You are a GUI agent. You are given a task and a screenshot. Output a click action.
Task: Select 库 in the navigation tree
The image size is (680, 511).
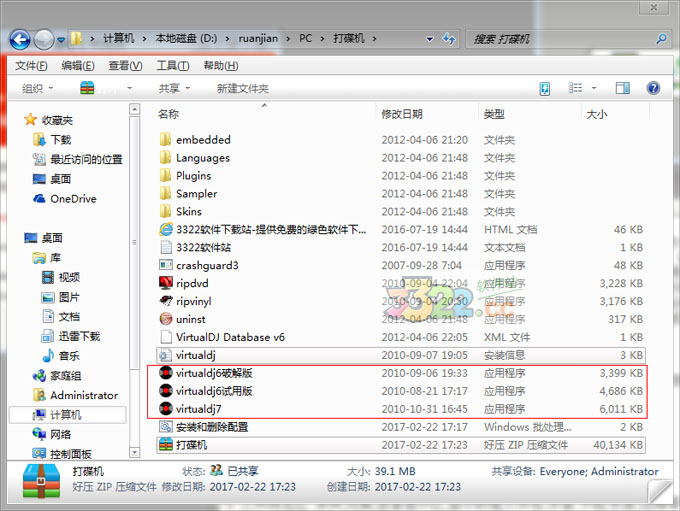click(x=46, y=258)
